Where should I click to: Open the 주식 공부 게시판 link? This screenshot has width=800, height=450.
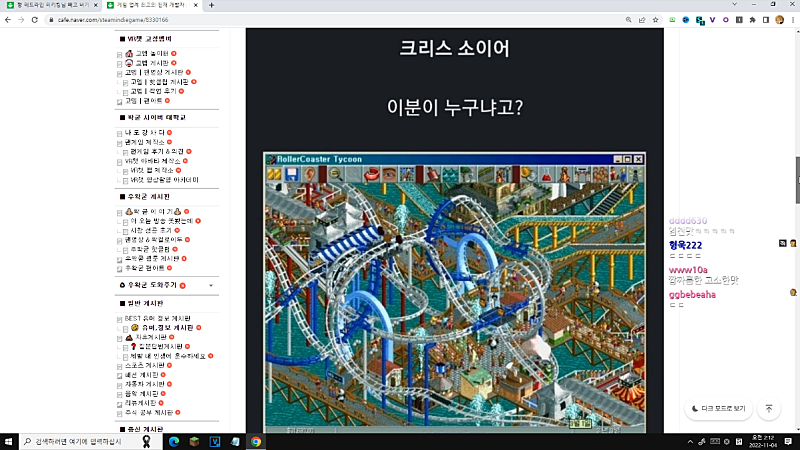point(149,412)
